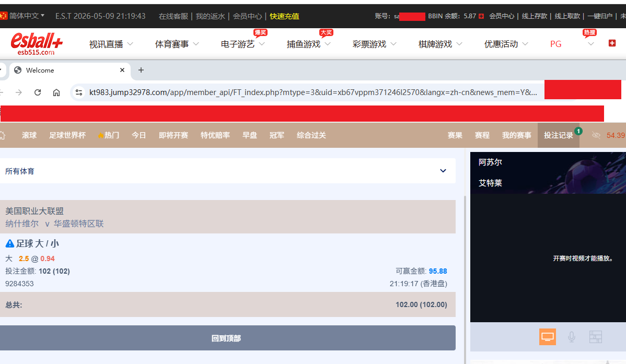
Task: Click the forward navigation arrow
Action: (18, 92)
